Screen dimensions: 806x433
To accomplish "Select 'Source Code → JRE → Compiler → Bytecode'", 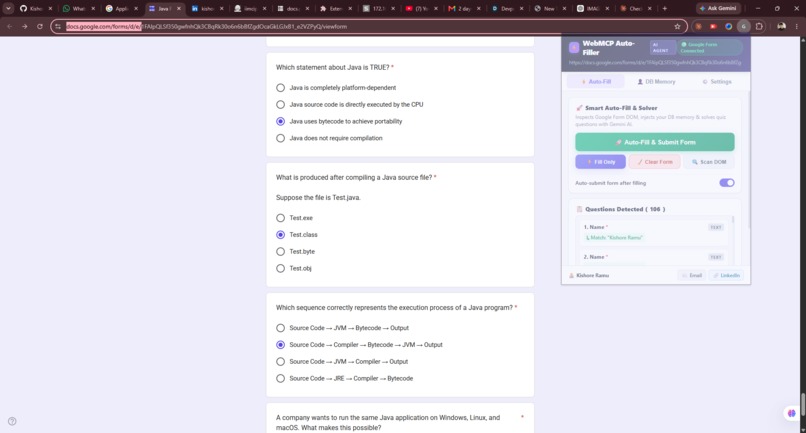I will click(x=280, y=378).
